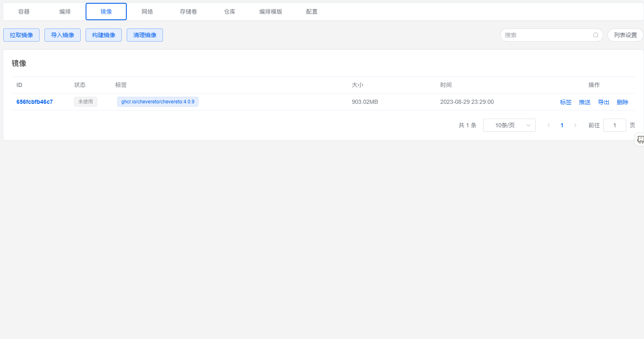Select the 镜像 tab
The image size is (644, 339).
pyautogui.click(x=106, y=12)
